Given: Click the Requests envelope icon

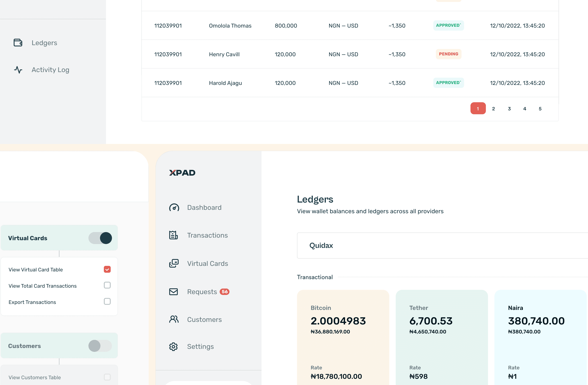Looking at the screenshot, I should click(173, 292).
